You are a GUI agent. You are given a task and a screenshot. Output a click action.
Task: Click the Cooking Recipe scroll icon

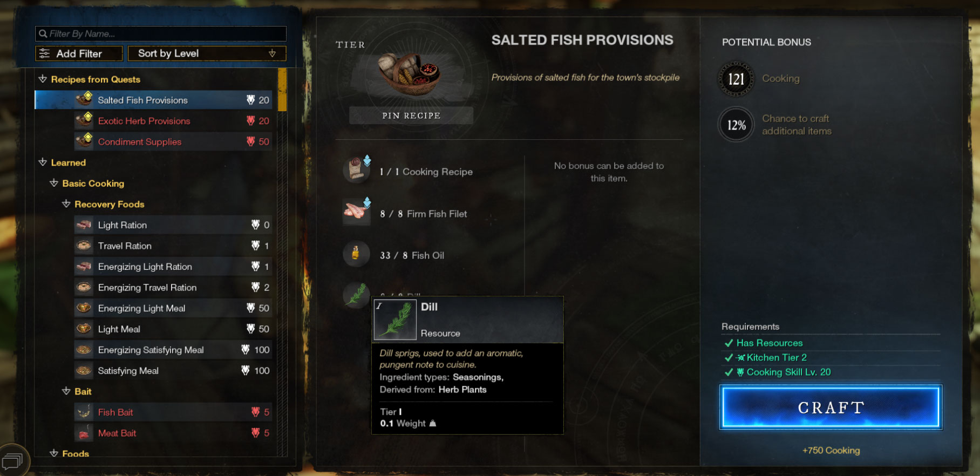[x=356, y=169]
